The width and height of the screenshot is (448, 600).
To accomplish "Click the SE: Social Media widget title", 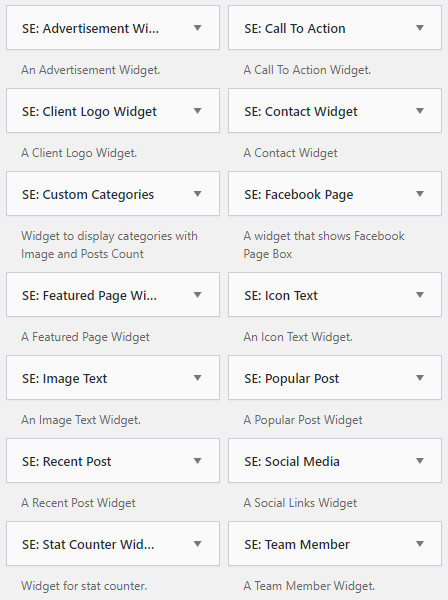I will (x=292, y=461).
